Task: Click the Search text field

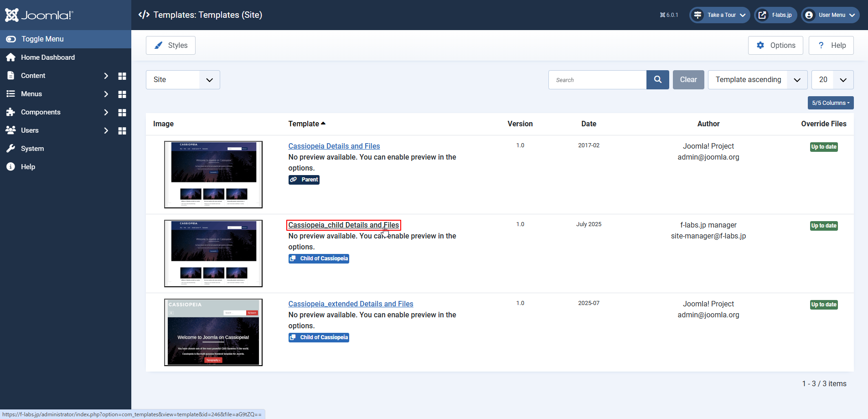Action: tap(597, 80)
